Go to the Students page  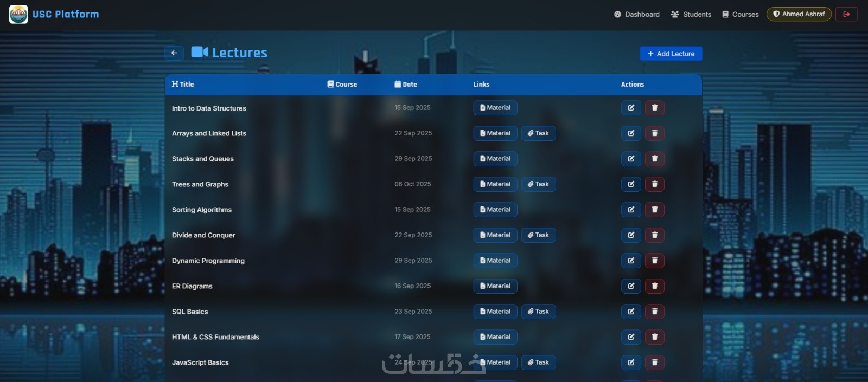click(x=691, y=15)
